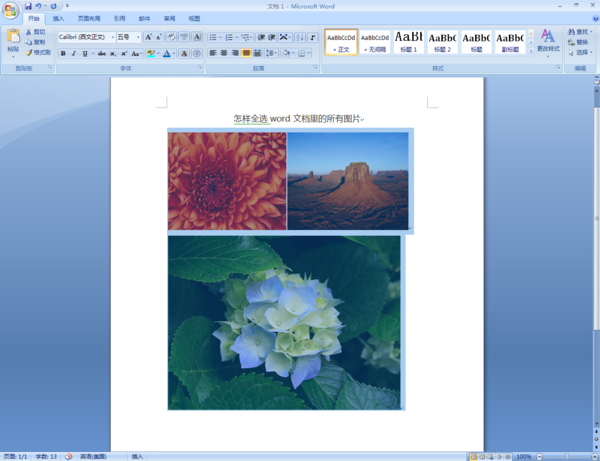Open the 段落 paragraph dialog launcher

pyautogui.click(x=316, y=67)
